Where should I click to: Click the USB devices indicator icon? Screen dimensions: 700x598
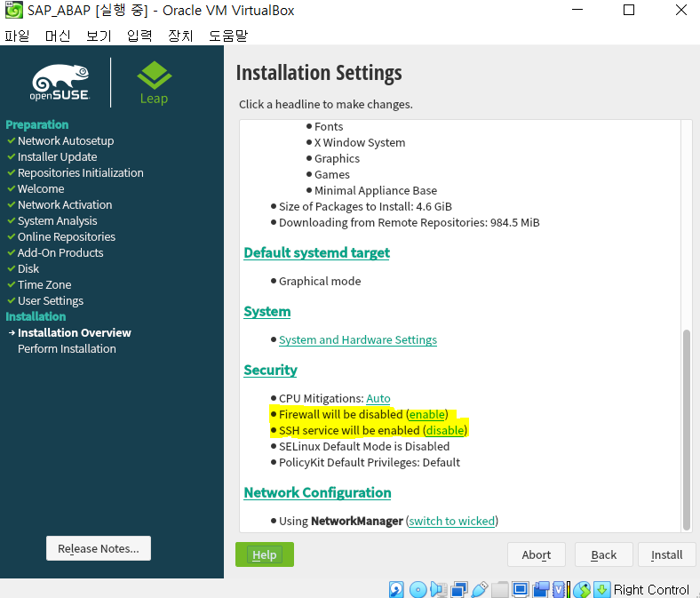point(480,589)
